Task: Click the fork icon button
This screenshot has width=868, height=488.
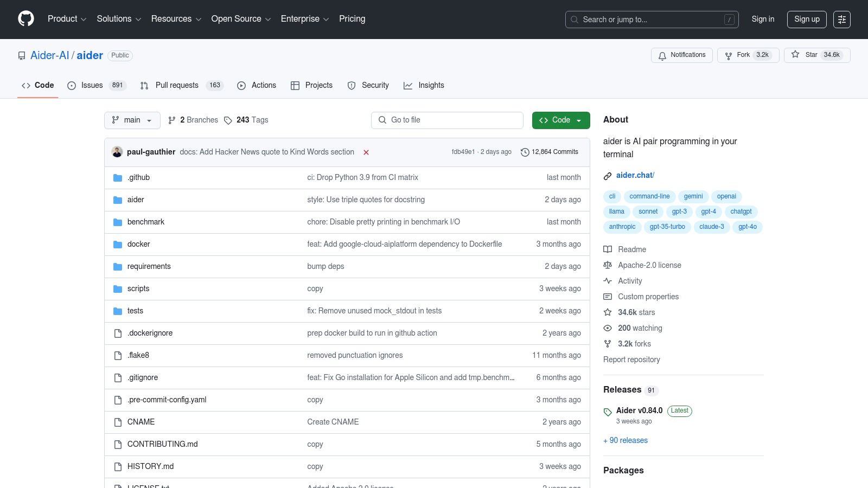Action: pos(729,55)
